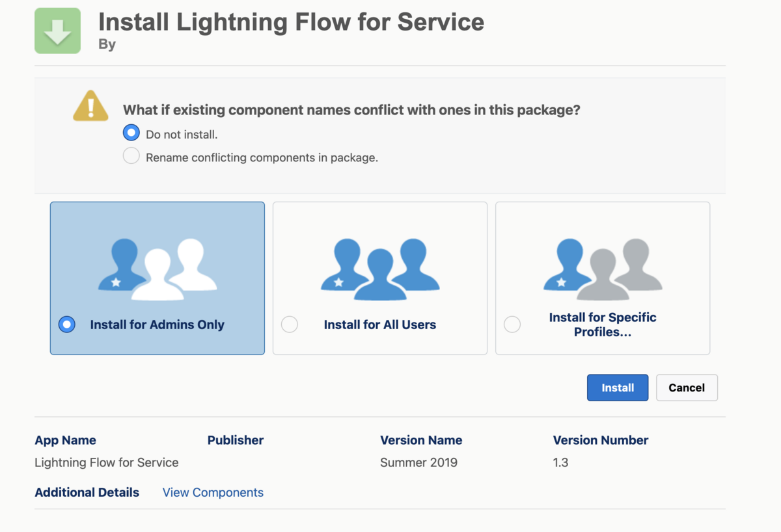Select Install for All Users radio
This screenshot has height=532, width=781.
point(290,324)
